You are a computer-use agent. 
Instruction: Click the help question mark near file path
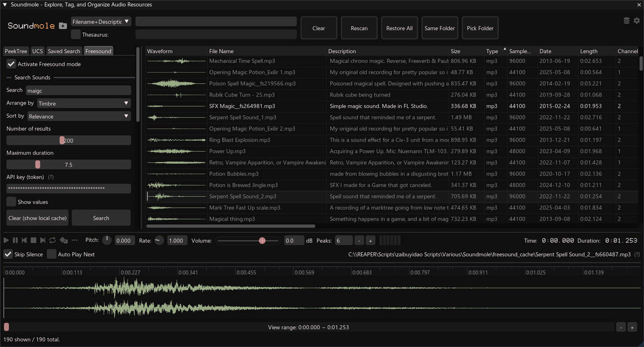637,254
